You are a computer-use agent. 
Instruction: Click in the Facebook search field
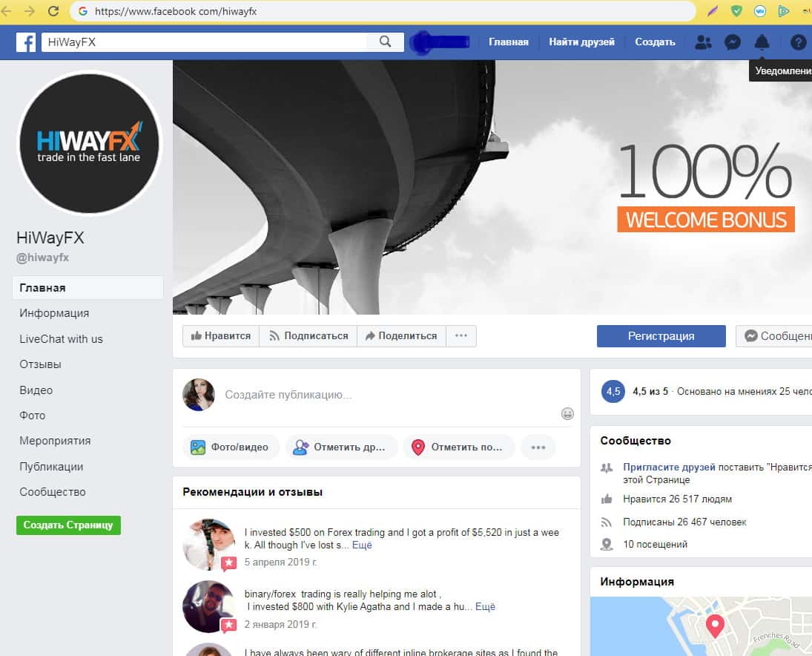point(204,42)
